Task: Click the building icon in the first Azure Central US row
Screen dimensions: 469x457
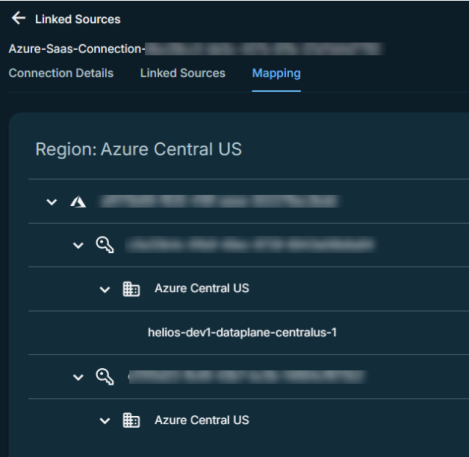Action: coord(131,289)
